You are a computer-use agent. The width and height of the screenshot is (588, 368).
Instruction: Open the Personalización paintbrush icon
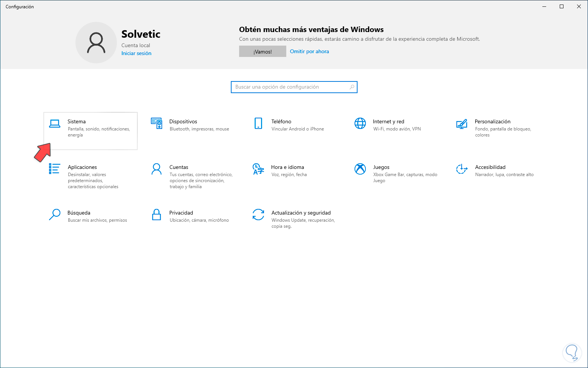coord(462,124)
